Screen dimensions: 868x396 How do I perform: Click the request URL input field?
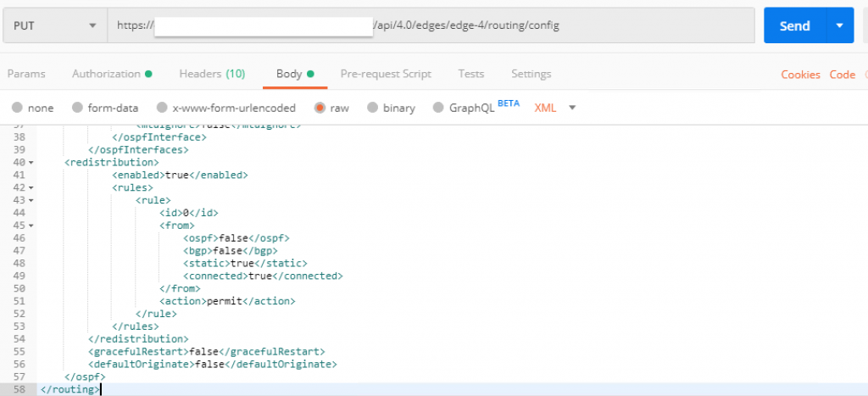point(431,25)
